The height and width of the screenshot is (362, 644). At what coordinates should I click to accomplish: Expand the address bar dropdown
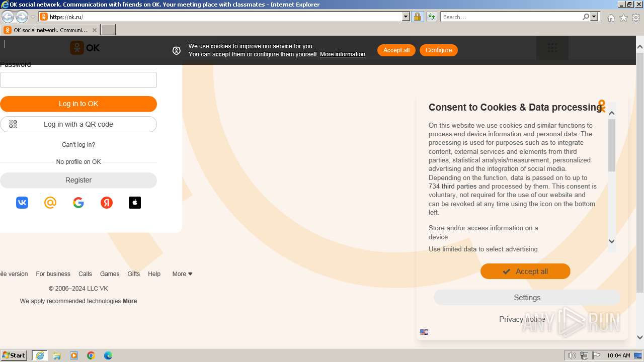406,17
